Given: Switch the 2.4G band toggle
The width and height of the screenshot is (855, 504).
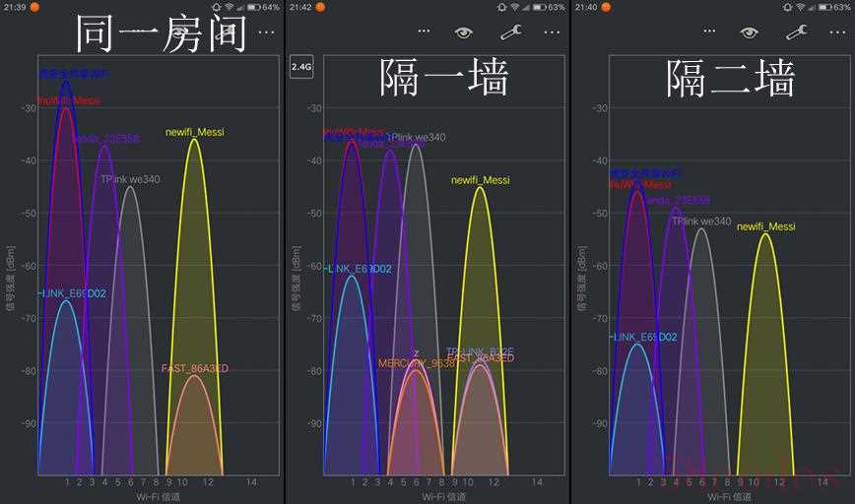Looking at the screenshot, I should pyautogui.click(x=300, y=67).
